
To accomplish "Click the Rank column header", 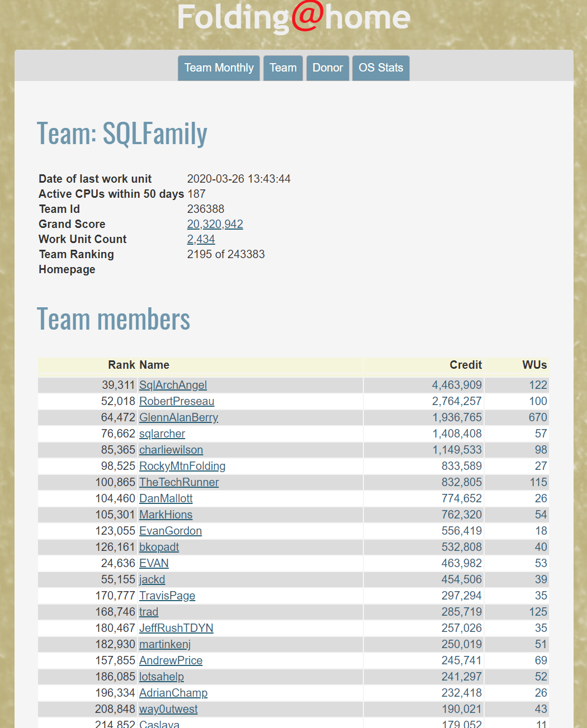I will point(121,365).
